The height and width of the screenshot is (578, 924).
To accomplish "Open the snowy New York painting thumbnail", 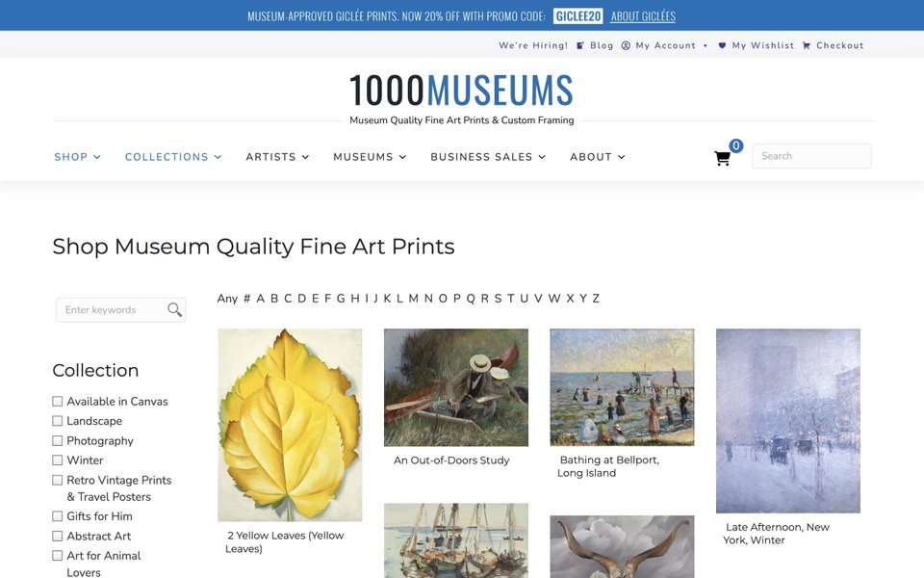I will point(788,421).
